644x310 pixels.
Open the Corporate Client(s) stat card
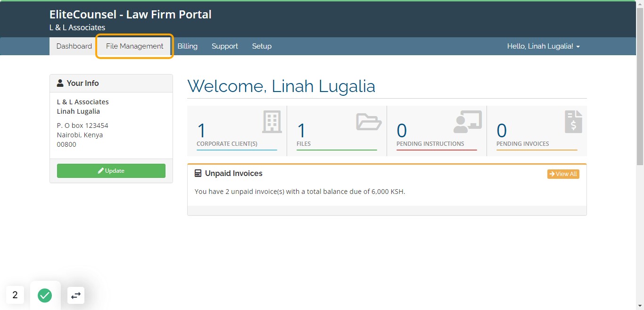click(237, 131)
